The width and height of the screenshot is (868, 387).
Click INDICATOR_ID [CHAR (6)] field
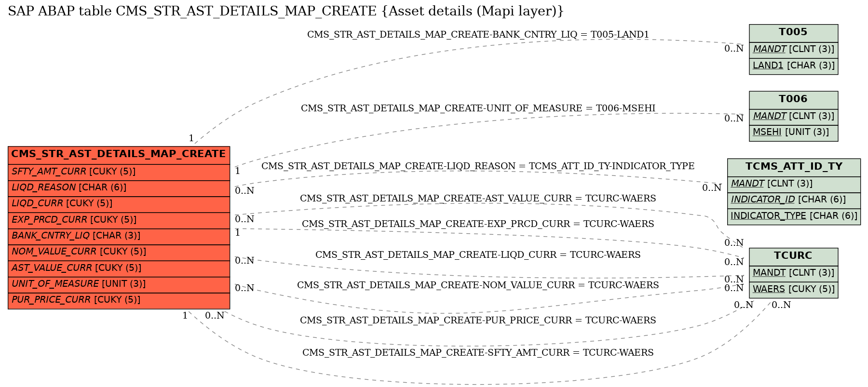coord(794,200)
